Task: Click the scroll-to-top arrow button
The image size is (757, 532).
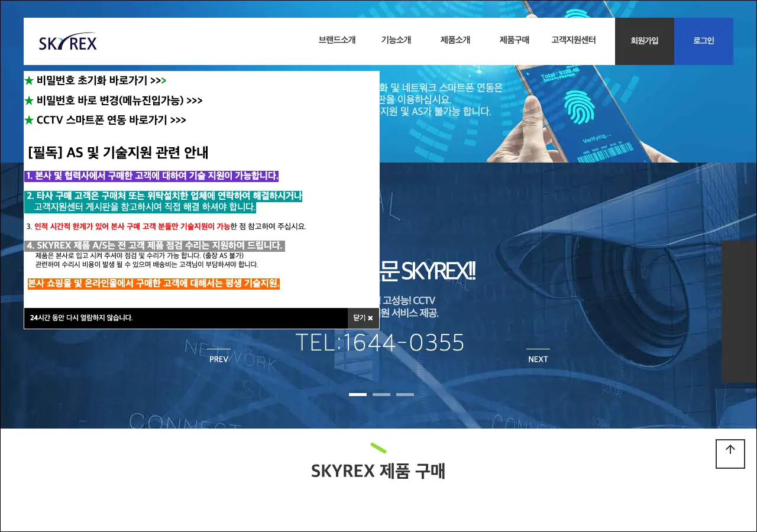Action: pyautogui.click(x=730, y=453)
